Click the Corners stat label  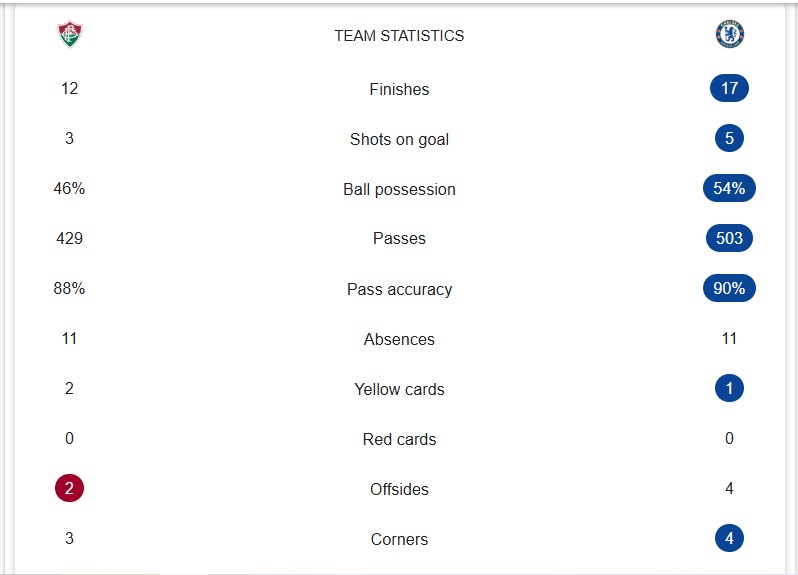tap(399, 539)
